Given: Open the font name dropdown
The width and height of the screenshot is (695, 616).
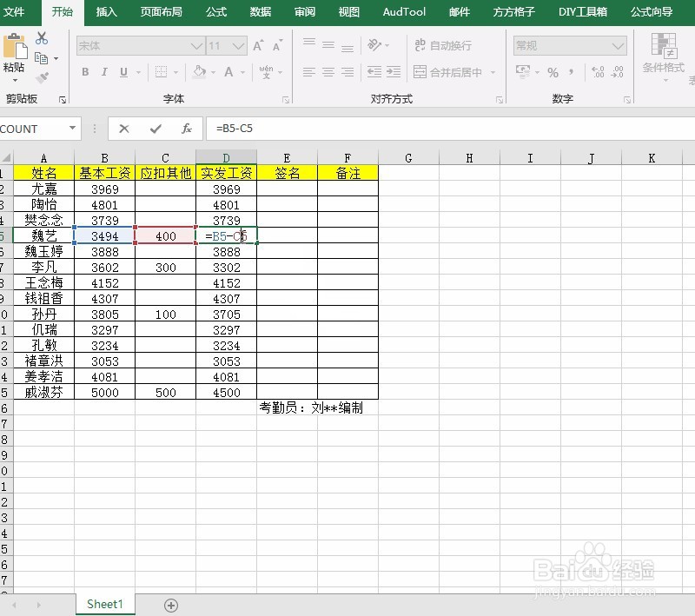Looking at the screenshot, I should click(x=195, y=45).
